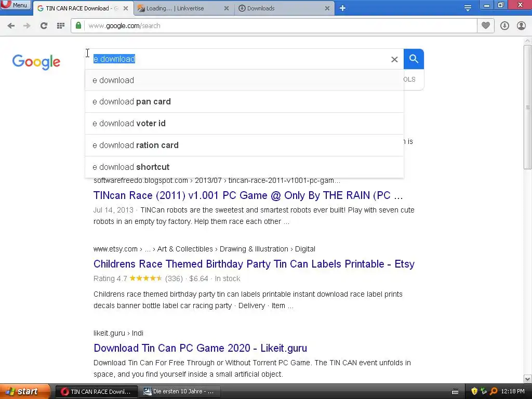
Task: Click the 'Rating 4.7' text
Action: (110, 279)
